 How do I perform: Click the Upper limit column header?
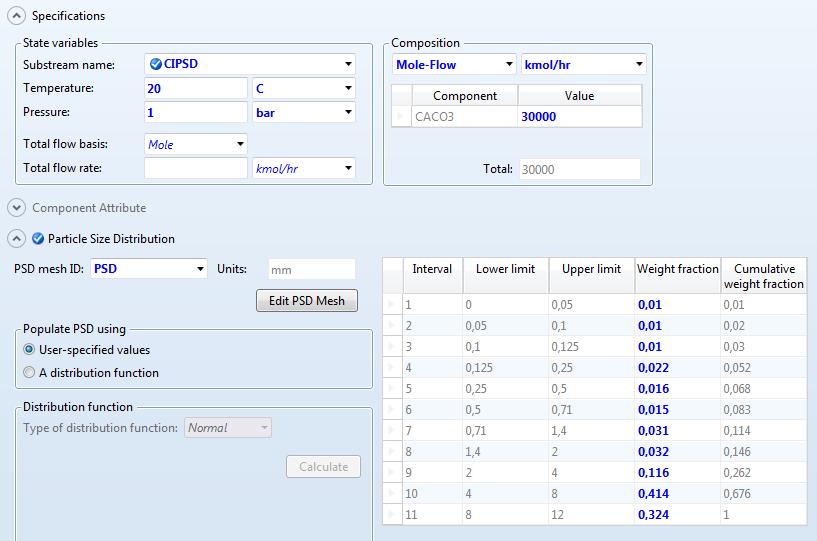click(x=591, y=275)
